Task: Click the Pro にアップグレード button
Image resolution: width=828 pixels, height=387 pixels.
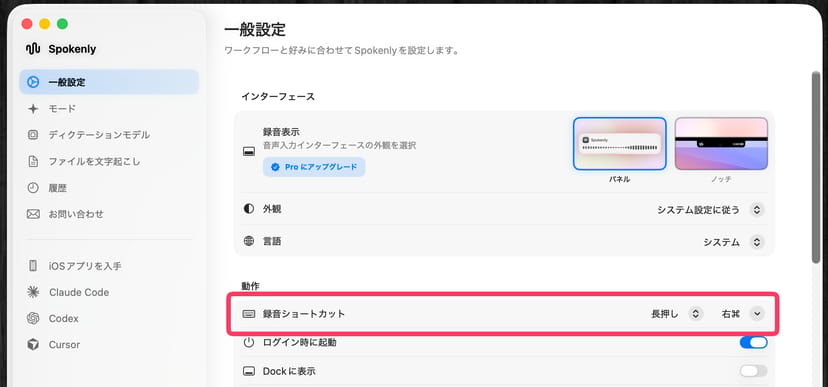Action: point(314,167)
